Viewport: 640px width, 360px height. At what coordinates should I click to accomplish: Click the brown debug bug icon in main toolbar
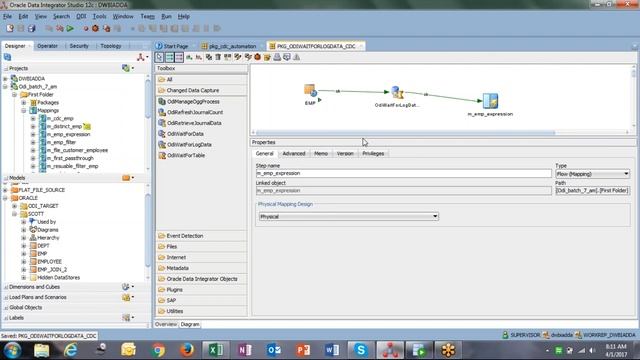[95, 28]
